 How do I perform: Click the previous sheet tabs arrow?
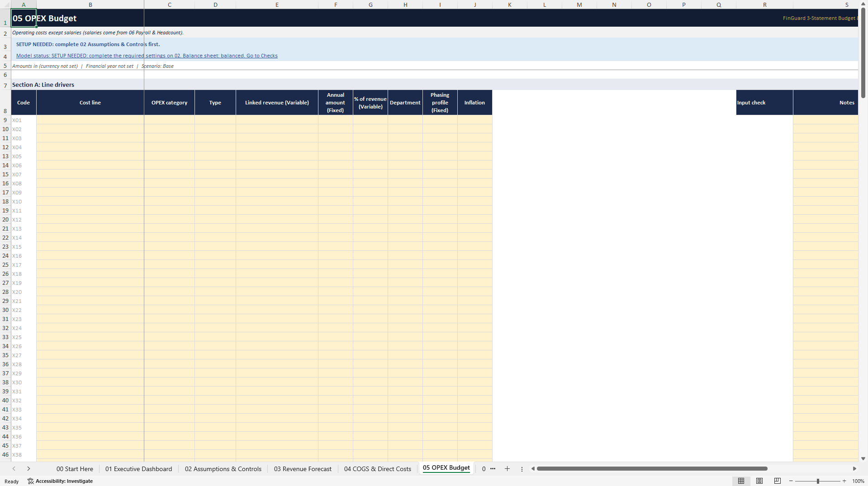coord(14,469)
